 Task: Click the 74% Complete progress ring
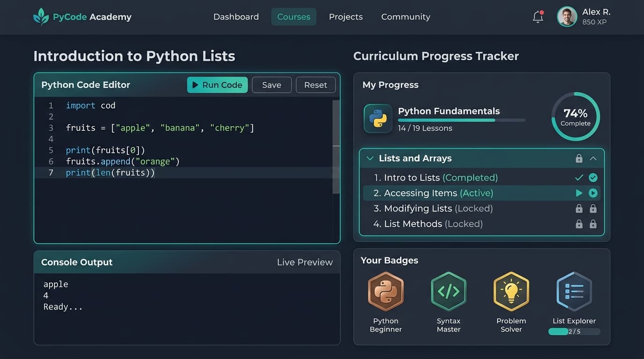[x=576, y=117]
